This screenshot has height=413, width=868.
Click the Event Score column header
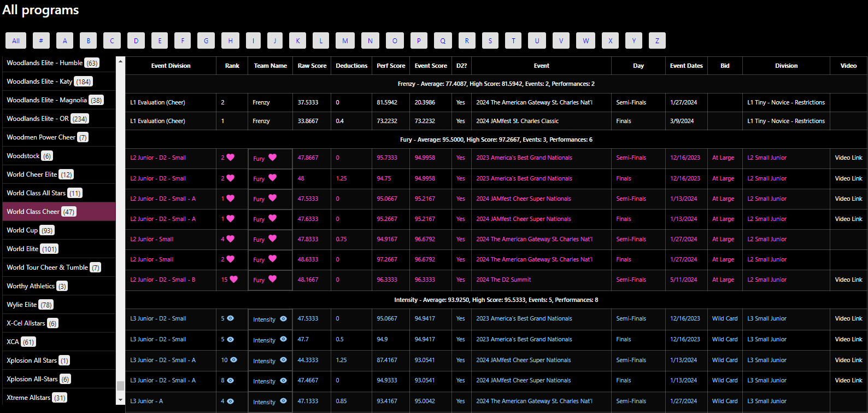click(x=431, y=66)
